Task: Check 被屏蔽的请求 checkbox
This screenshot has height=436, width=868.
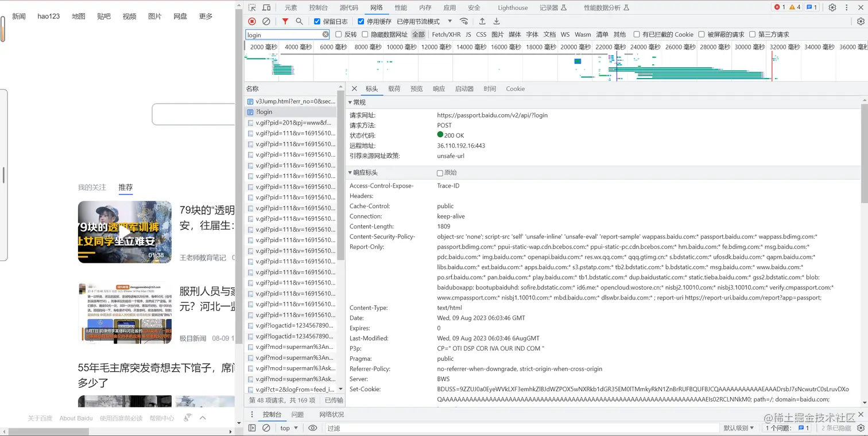Action: [702, 34]
